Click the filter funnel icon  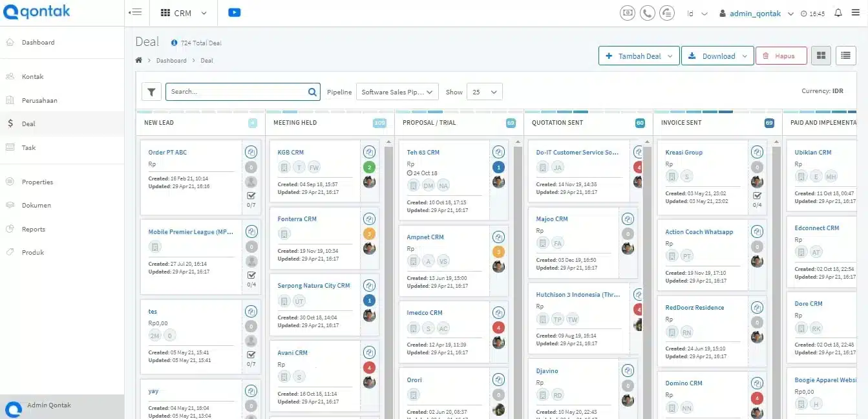(151, 92)
